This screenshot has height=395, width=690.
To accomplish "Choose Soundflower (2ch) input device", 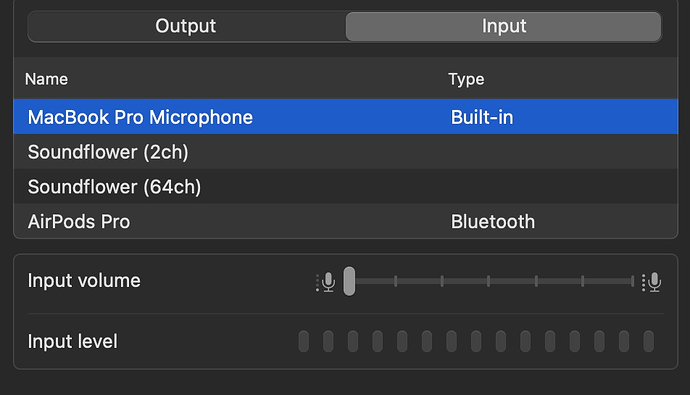I will click(345, 152).
